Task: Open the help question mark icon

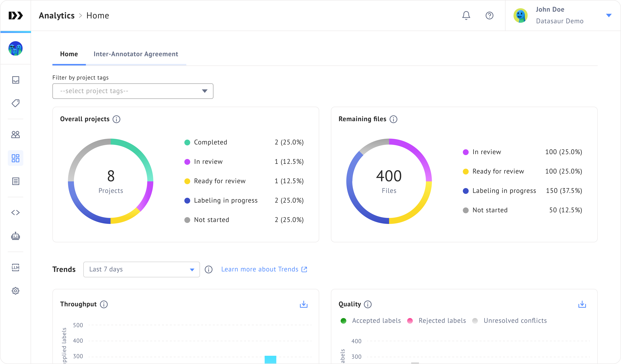Action: (x=489, y=16)
